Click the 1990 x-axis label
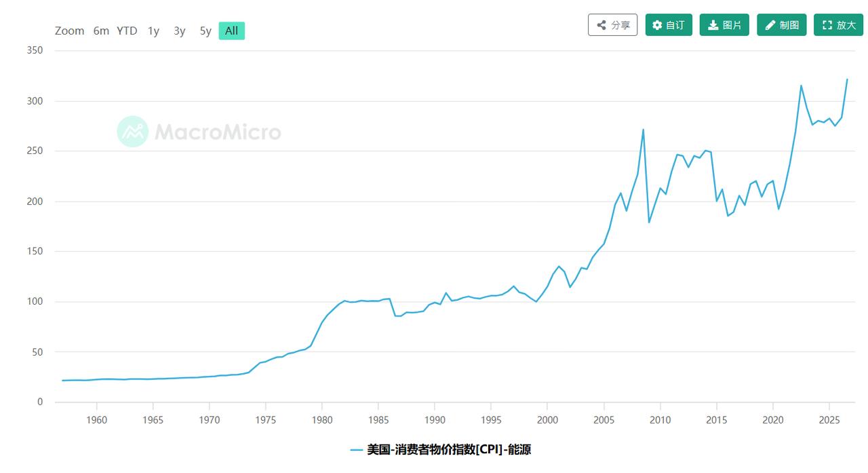Screen dimensions: 868x473 pyautogui.click(x=435, y=420)
